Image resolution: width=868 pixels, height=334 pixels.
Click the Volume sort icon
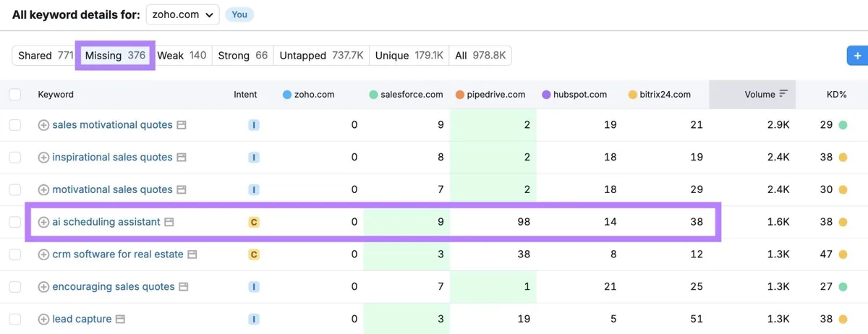tap(783, 94)
